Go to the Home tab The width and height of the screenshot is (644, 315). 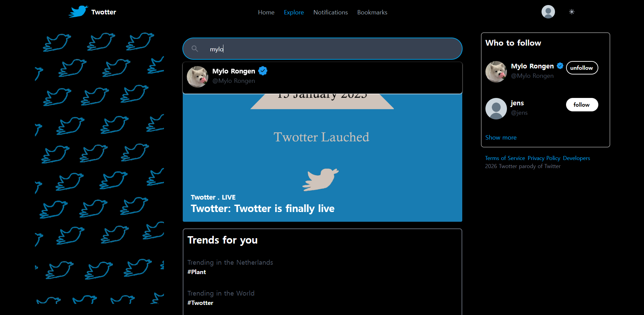[266, 12]
